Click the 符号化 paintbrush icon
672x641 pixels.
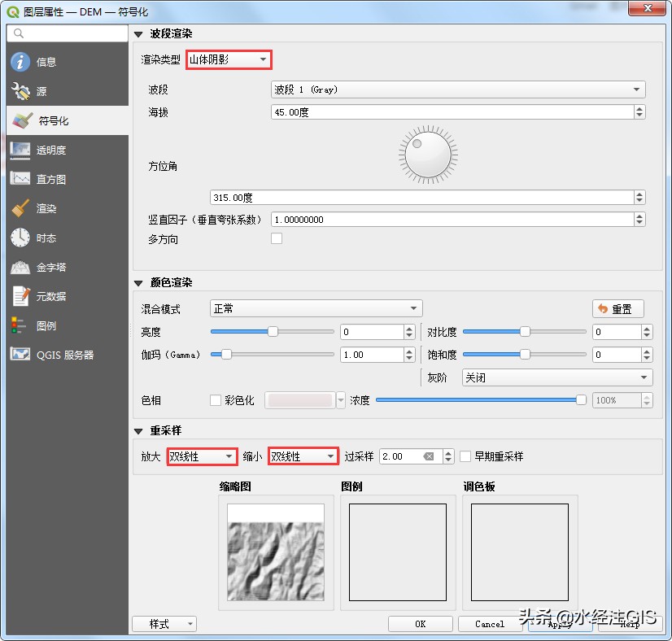tap(22, 120)
